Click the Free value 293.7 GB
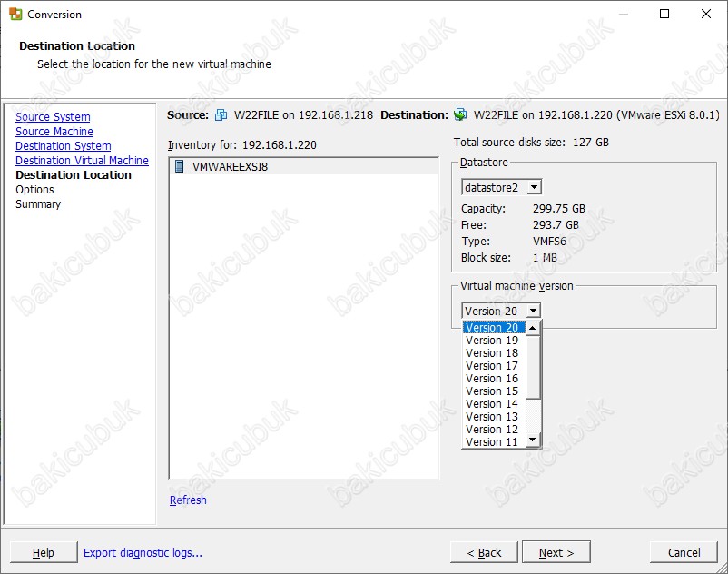Viewport: 728px width, 574px height. click(556, 224)
